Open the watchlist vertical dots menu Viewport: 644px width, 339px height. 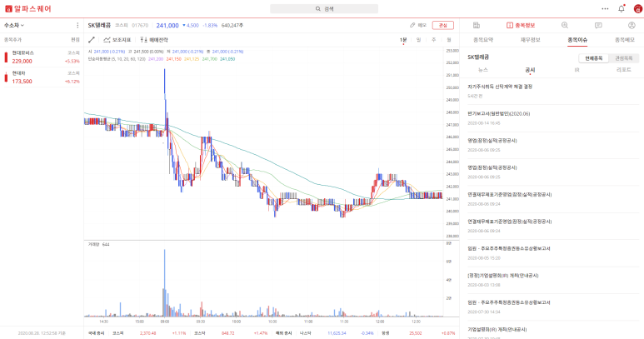point(77,26)
